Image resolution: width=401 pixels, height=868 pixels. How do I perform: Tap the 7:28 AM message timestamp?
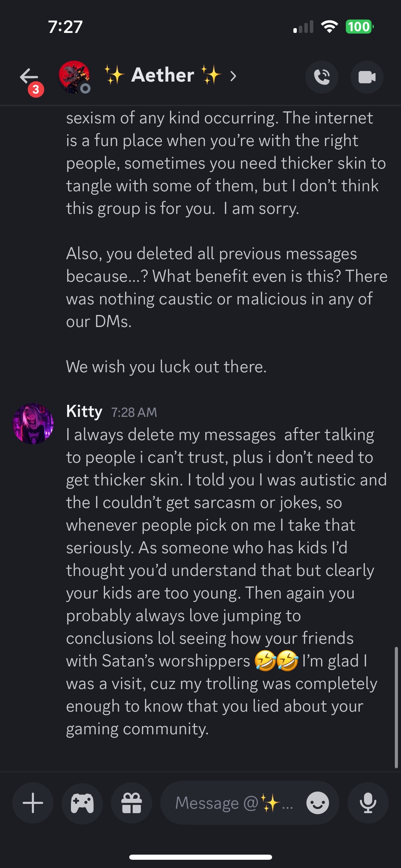coord(134,412)
